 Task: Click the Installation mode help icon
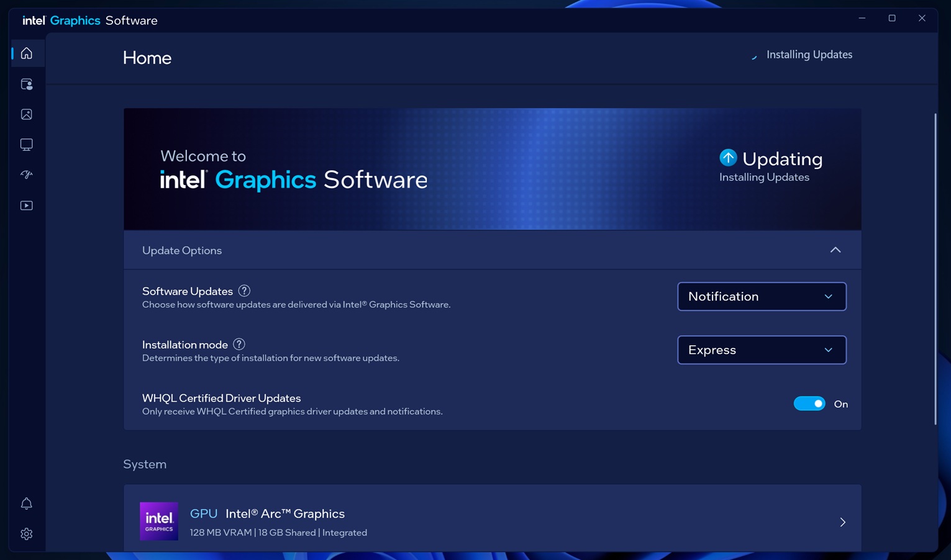pos(239,345)
